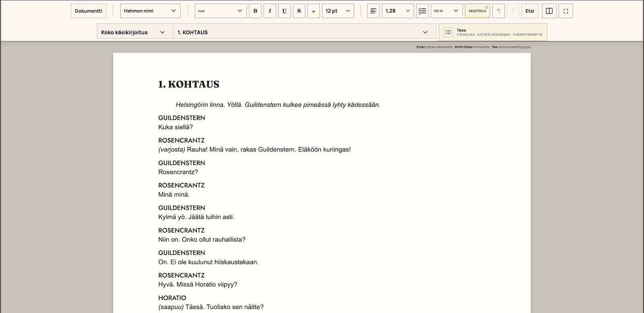644x313 pixels.
Task: Open the Teos statistics panel
Action: [493, 32]
